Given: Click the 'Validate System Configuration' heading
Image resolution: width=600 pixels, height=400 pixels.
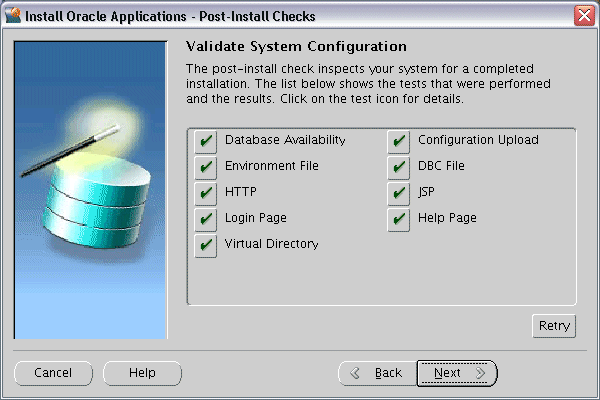Looking at the screenshot, I should [296, 46].
